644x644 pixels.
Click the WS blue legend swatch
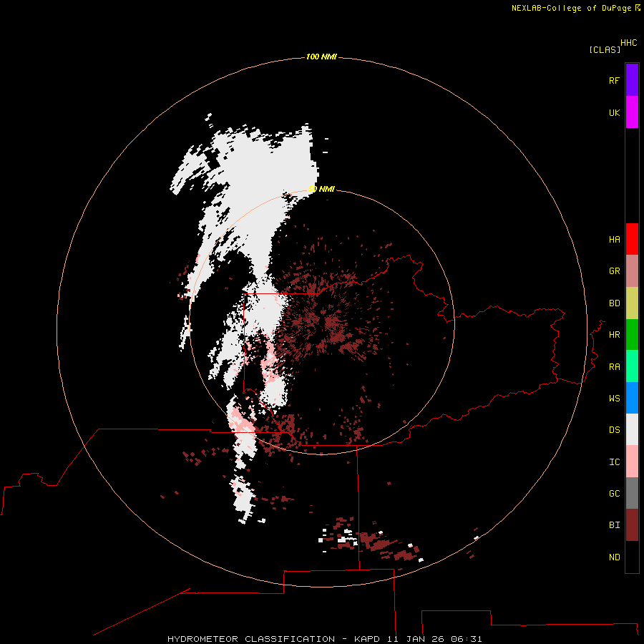click(632, 398)
